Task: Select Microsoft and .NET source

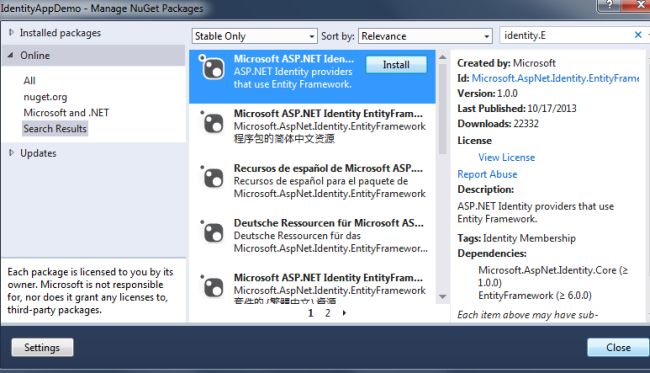Action: point(66,113)
